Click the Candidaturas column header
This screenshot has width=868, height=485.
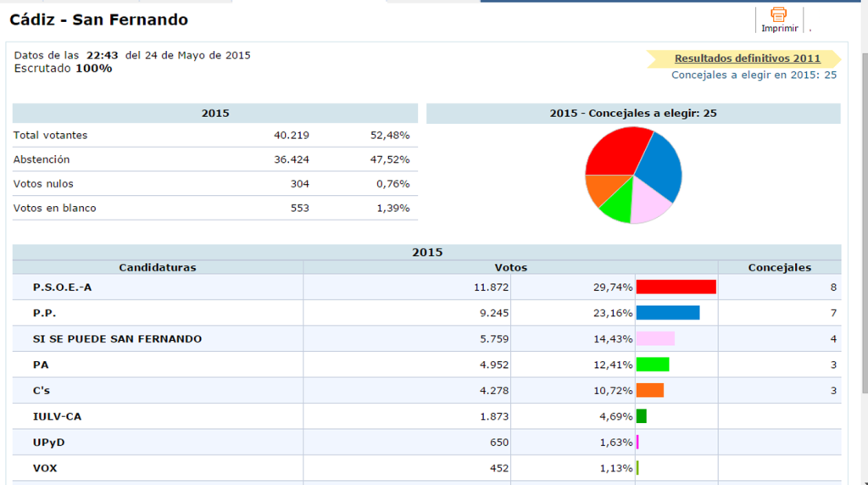tap(158, 267)
